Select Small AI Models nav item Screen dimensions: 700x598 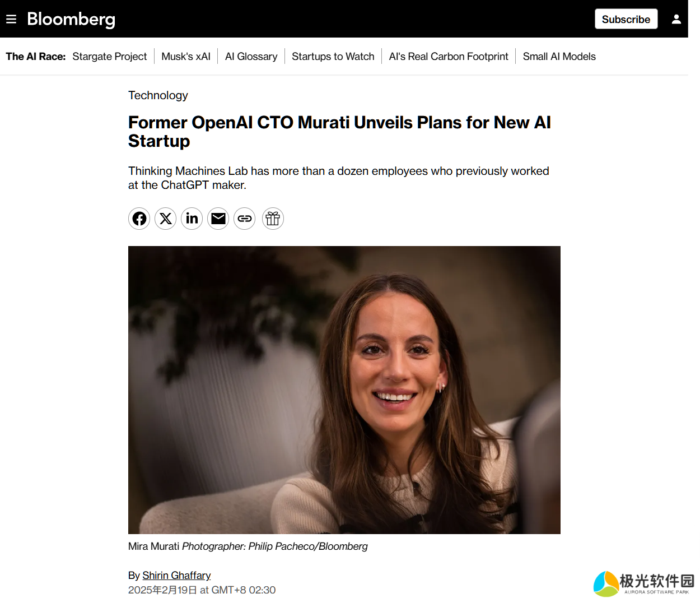[x=559, y=57]
